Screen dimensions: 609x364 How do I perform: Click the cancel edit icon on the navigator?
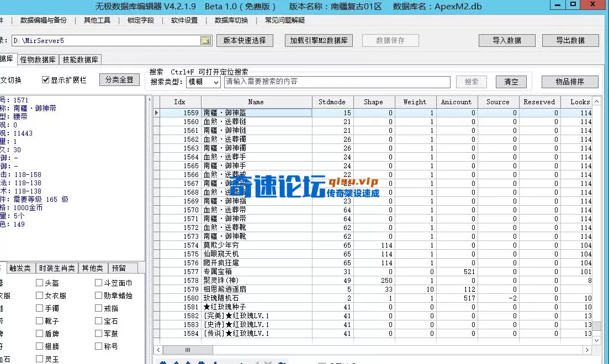[268, 362]
